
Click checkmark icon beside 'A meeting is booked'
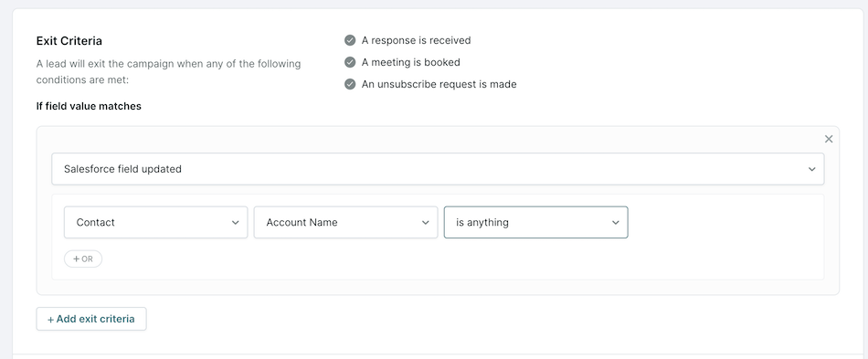pos(350,62)
